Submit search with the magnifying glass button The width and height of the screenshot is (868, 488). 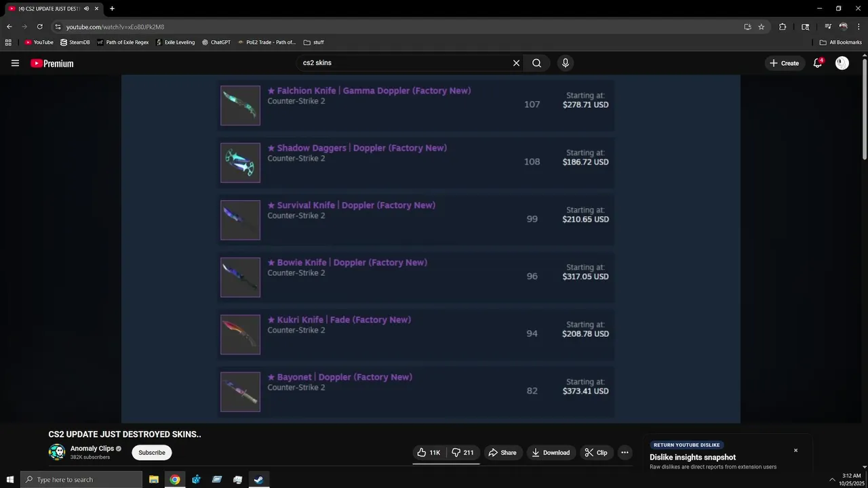[x=536, y=63]
